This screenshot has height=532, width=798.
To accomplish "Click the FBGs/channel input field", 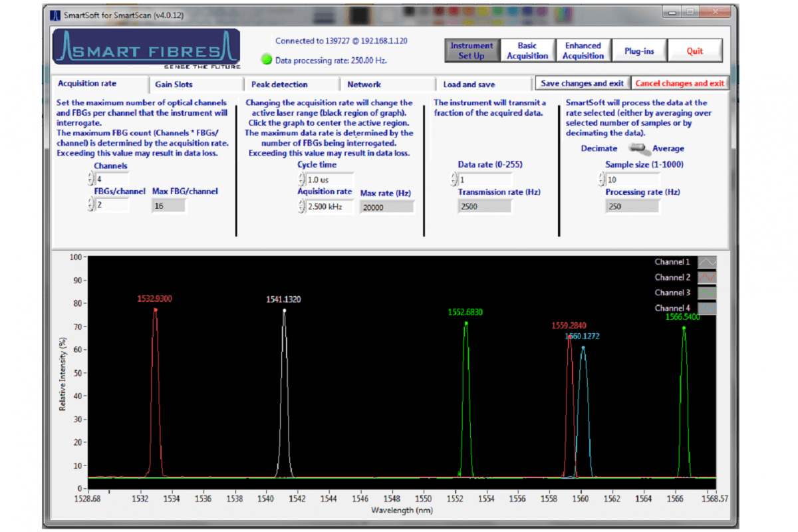I will pyautogui.click(x=112, y=205).
